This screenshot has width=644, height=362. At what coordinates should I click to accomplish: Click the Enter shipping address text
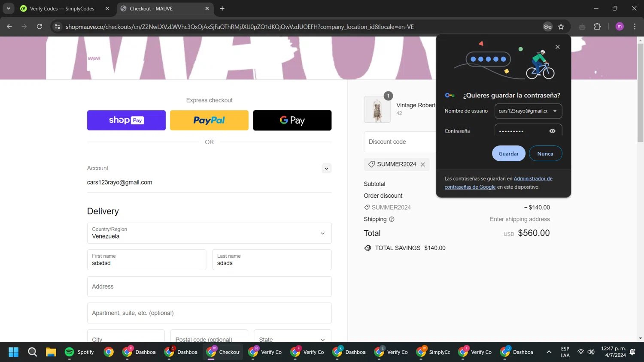pos(519,219)
